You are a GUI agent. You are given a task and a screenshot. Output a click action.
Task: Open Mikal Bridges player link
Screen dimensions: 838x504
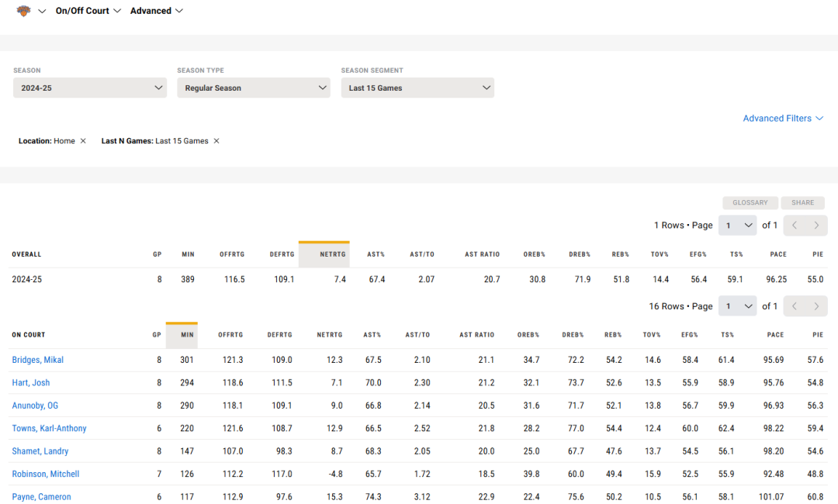[37, 360]
